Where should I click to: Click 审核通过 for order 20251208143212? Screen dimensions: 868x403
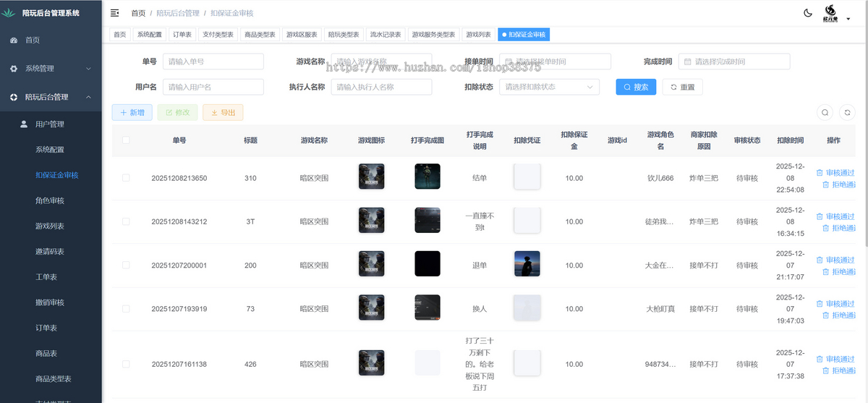pos(835,216)
